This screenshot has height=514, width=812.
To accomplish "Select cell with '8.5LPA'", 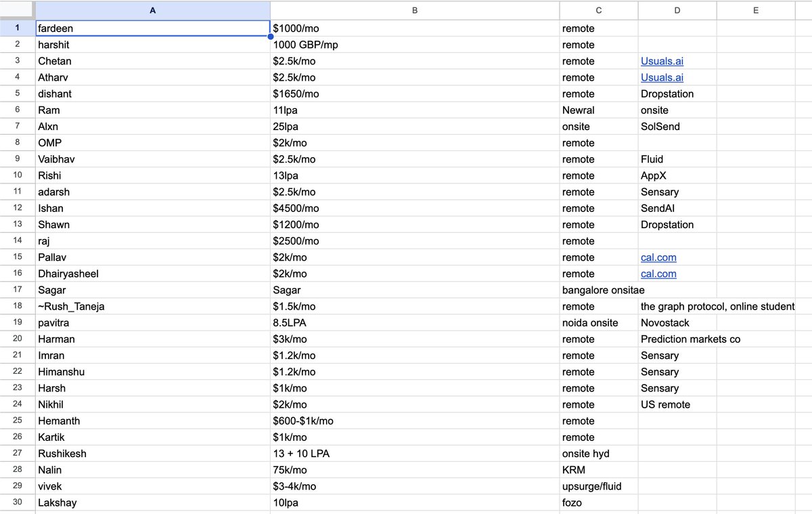I will [415, 323].
